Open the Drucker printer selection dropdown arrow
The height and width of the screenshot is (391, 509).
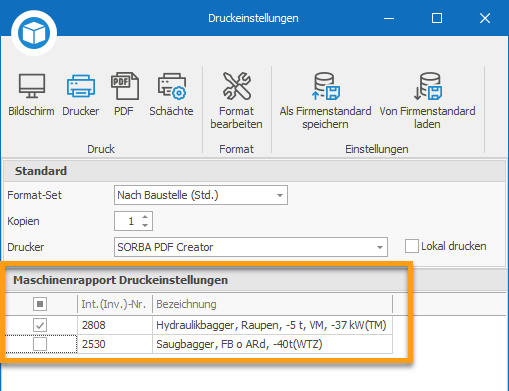point(380,247)
